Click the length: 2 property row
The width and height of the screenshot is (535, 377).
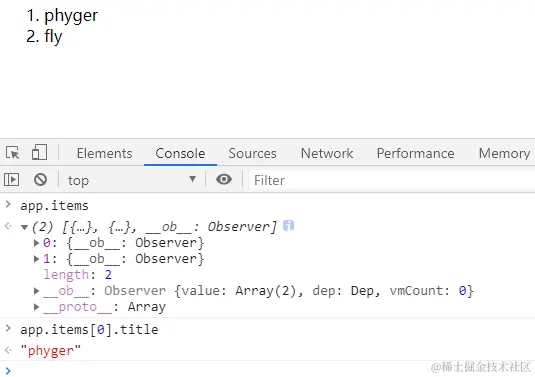click(x=77, y=275)
